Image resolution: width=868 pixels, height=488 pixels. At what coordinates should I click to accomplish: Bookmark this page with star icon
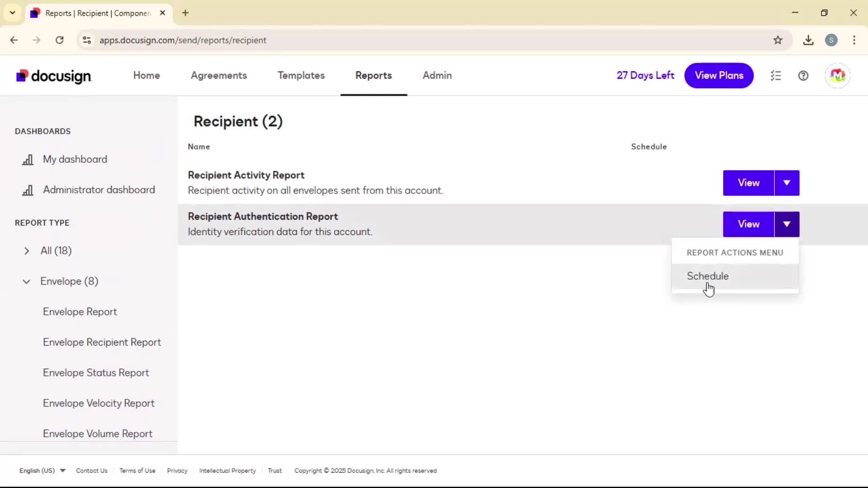pos(778,40)
